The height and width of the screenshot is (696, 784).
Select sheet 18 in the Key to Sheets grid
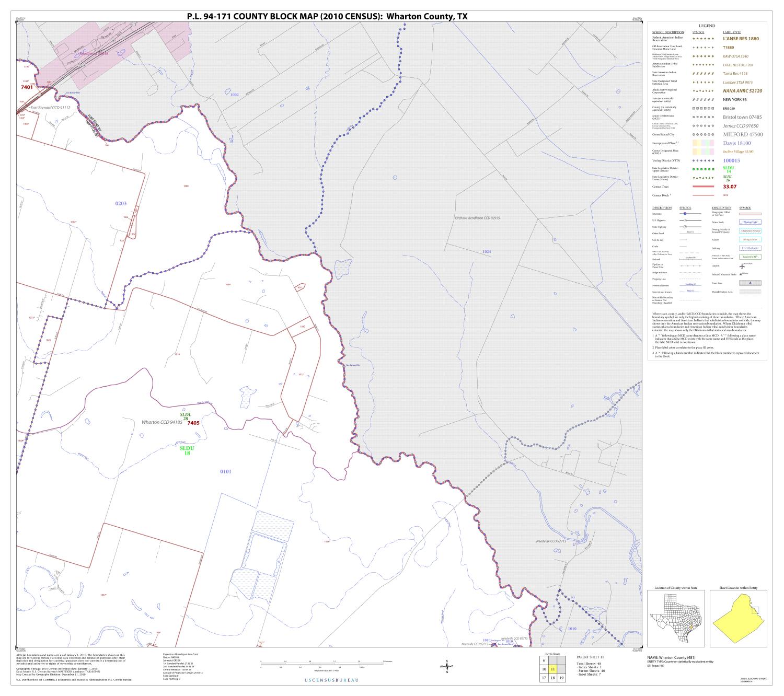tap(552, 678)
